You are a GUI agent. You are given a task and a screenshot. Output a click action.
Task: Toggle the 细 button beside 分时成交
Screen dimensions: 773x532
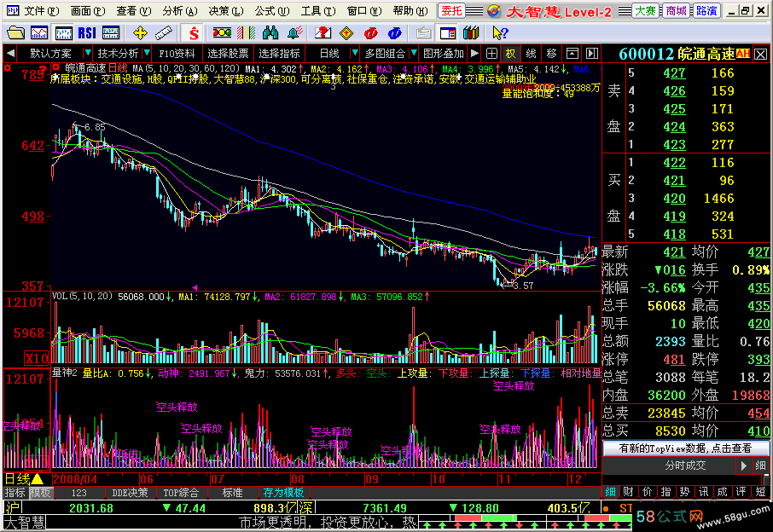pyautogui.click(x=760, y=465)
